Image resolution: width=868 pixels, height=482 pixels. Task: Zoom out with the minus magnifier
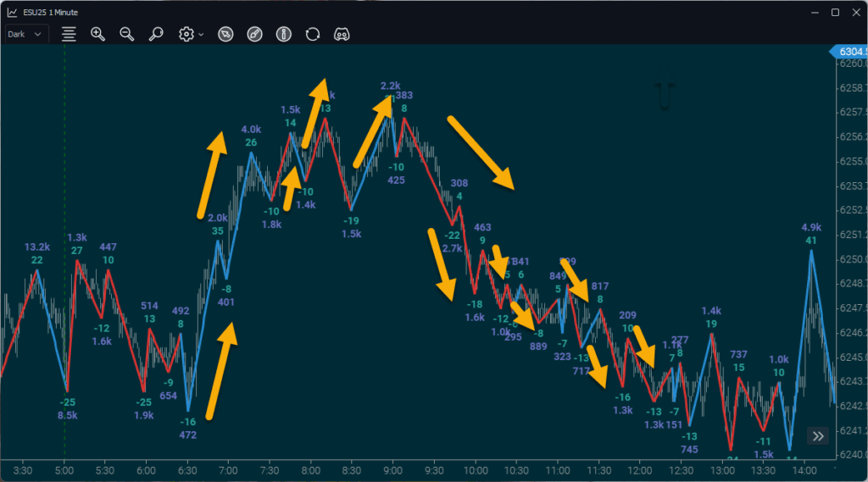(127, 35)
